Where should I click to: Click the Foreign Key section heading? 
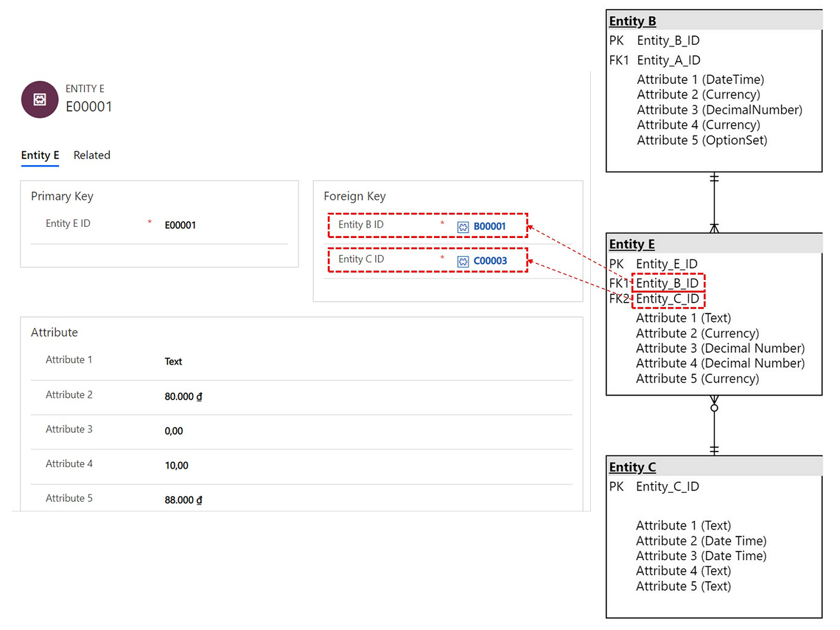354,196
